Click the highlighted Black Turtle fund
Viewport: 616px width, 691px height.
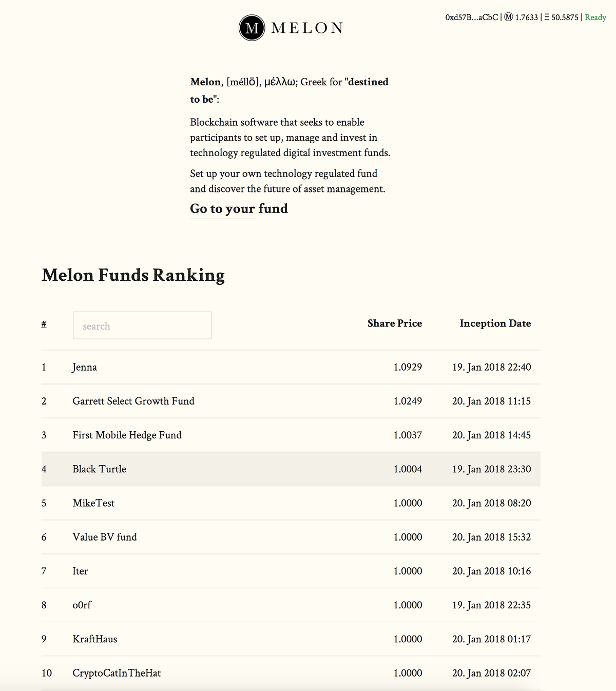99,469
